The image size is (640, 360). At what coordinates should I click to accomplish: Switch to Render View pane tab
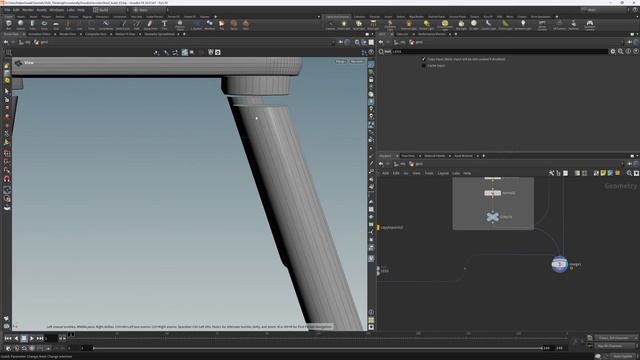[67, 34]
